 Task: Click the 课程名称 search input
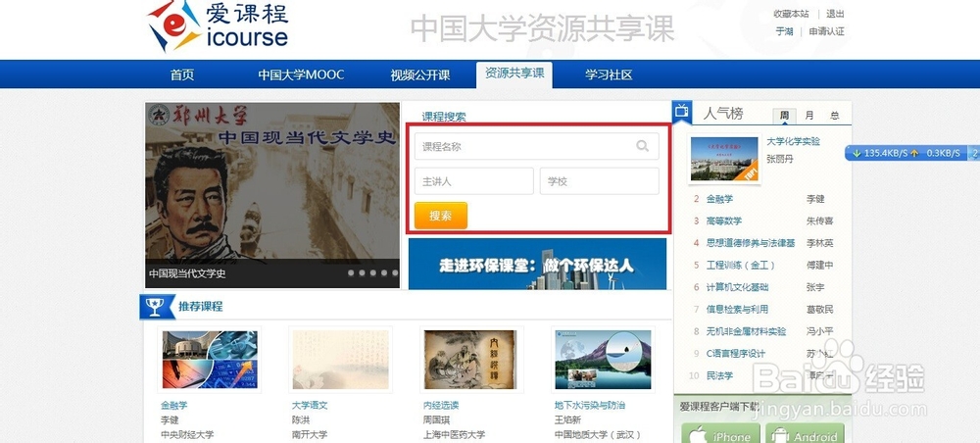tap(536, 146)
